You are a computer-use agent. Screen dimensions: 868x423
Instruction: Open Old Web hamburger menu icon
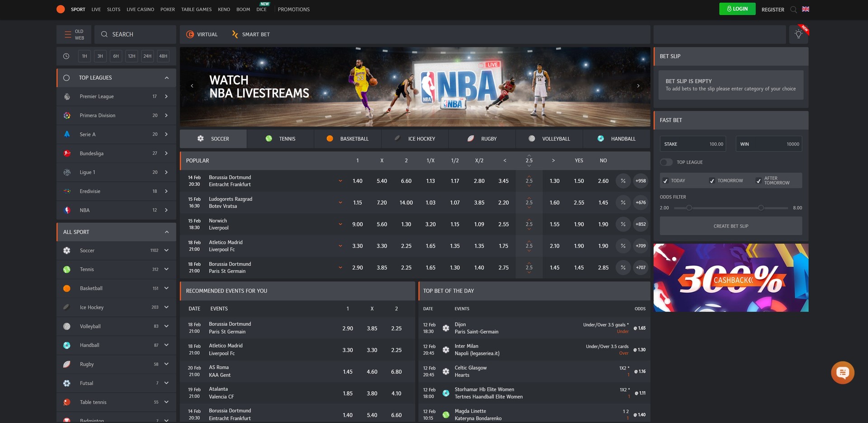(68, 34)
